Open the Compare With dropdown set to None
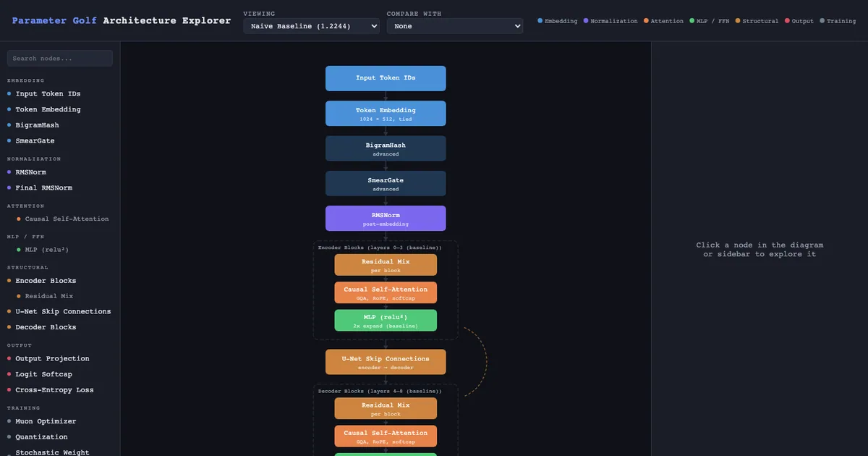868x456 pixels. [454, 26]
